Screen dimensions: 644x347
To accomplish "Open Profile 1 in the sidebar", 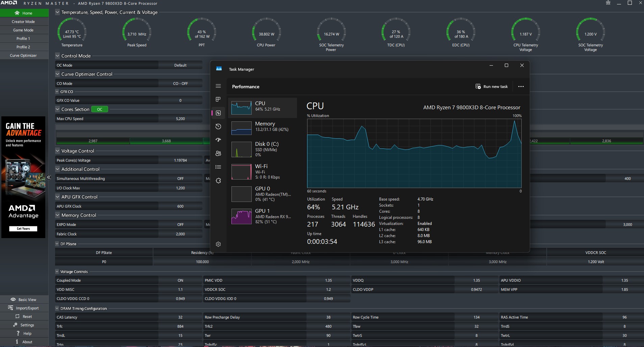I will coord(24,39).
